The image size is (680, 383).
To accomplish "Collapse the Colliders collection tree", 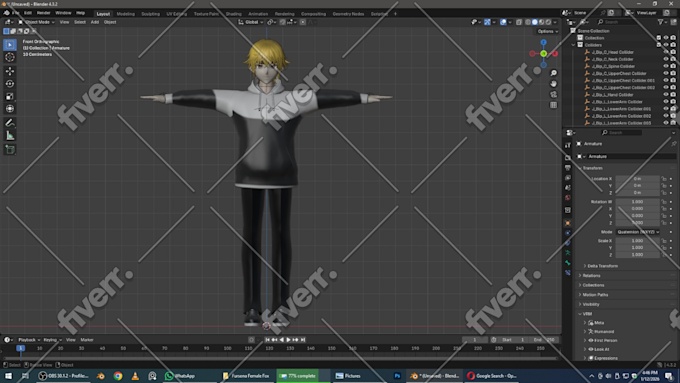I will 573,45.
